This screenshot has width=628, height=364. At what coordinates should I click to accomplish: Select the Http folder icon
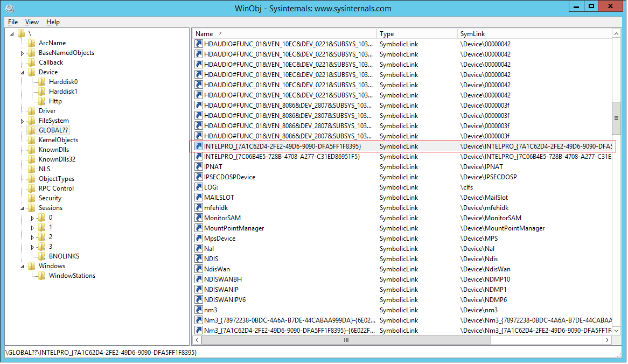click(x=41, y=101)
